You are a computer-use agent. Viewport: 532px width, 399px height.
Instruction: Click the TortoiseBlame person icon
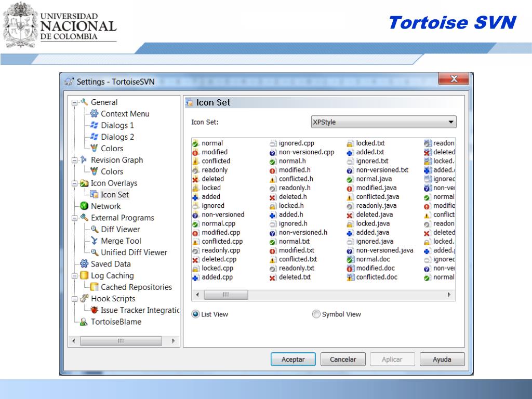[84, 322]
